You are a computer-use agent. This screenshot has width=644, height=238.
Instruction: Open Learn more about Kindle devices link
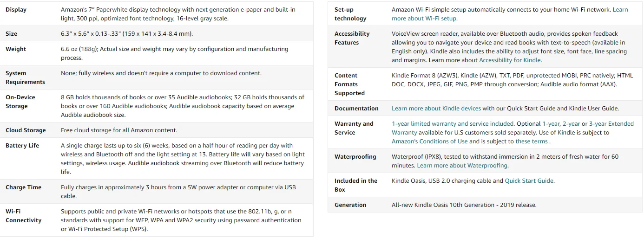click(x=436, y=109)
